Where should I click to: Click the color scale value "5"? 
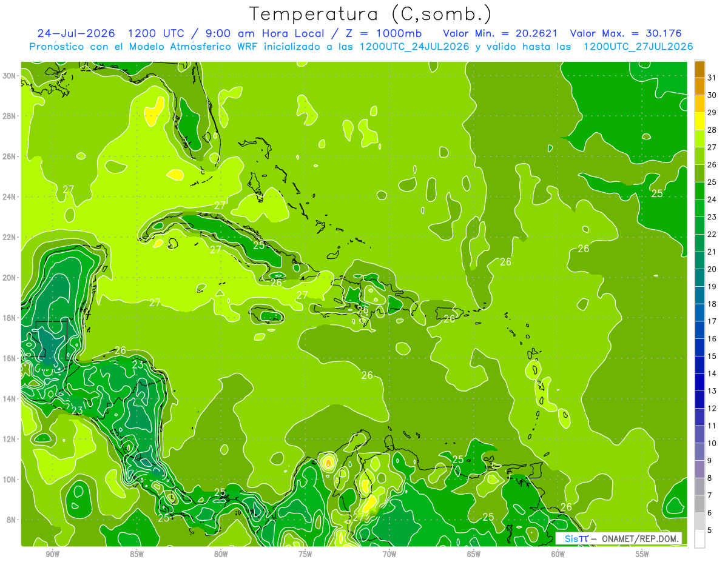(710, 530)
